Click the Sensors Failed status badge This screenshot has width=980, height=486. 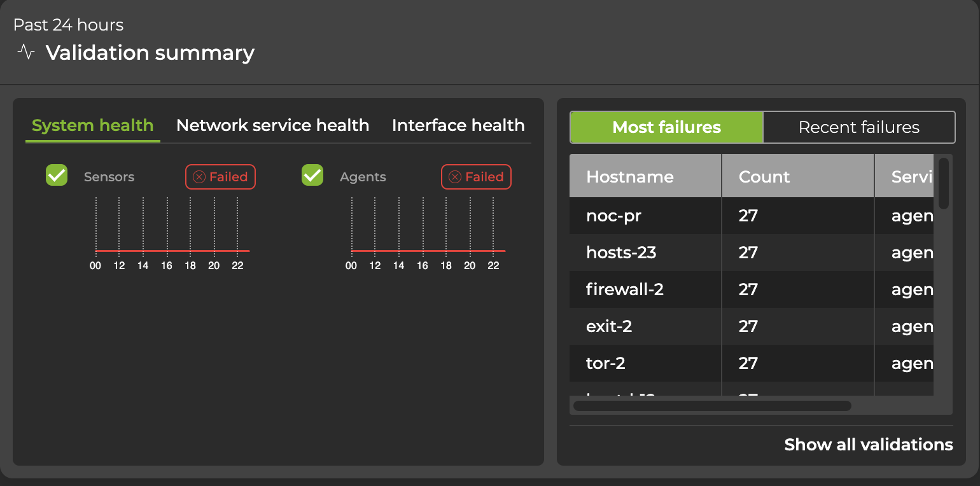click(x=220, y=177)
